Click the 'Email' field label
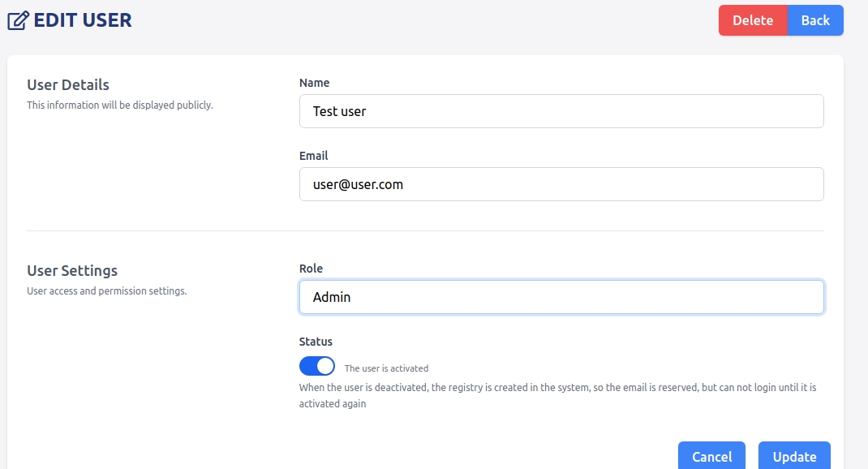Viewport: 868px width, 469px height. click(x=313, y=156)
